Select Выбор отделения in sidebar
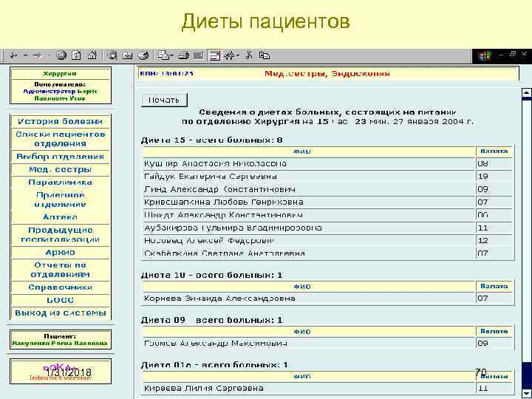The height and width of the screenshot is (399, 532). [60, 157]
